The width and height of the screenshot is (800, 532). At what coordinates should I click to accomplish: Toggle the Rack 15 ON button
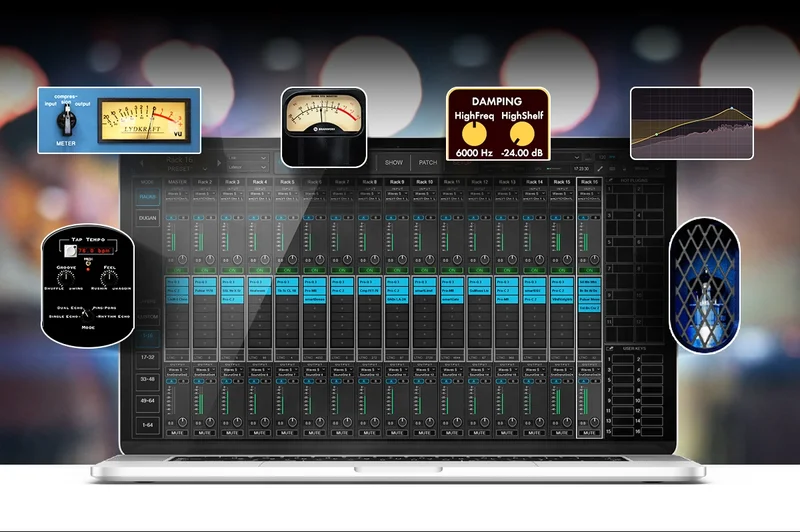point(562,270)
